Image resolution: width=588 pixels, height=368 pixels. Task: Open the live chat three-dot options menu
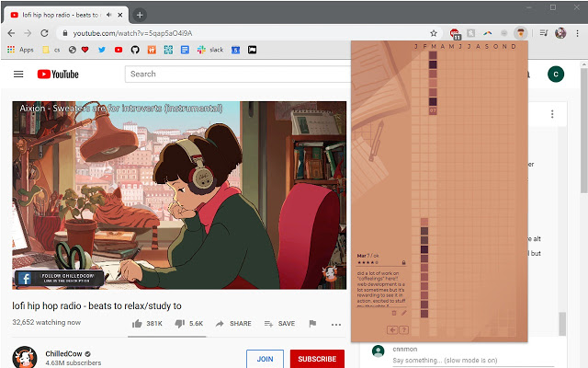[552, 114]
